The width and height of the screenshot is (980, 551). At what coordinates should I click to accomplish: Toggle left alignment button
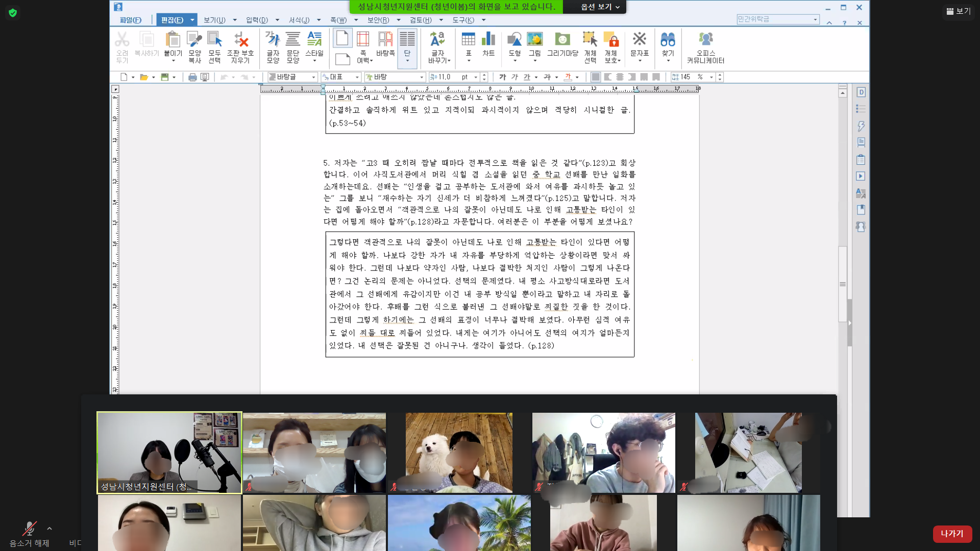point(607,77)
